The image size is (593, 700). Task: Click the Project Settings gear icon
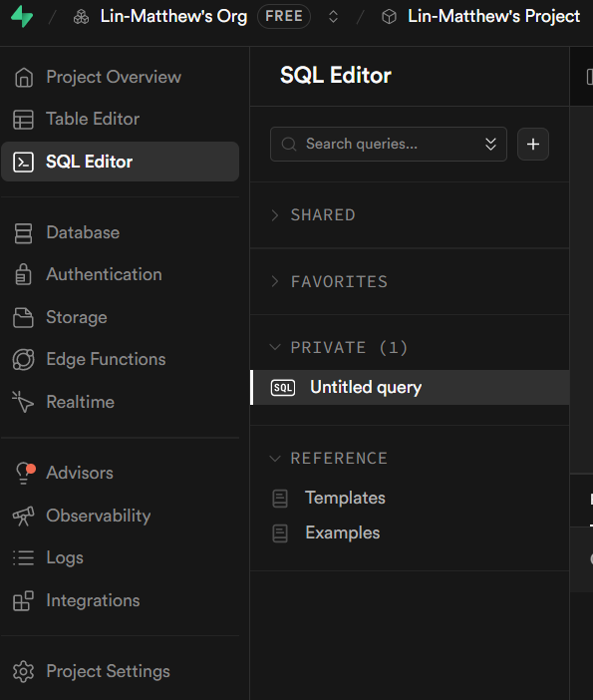(x=23, y=671)
